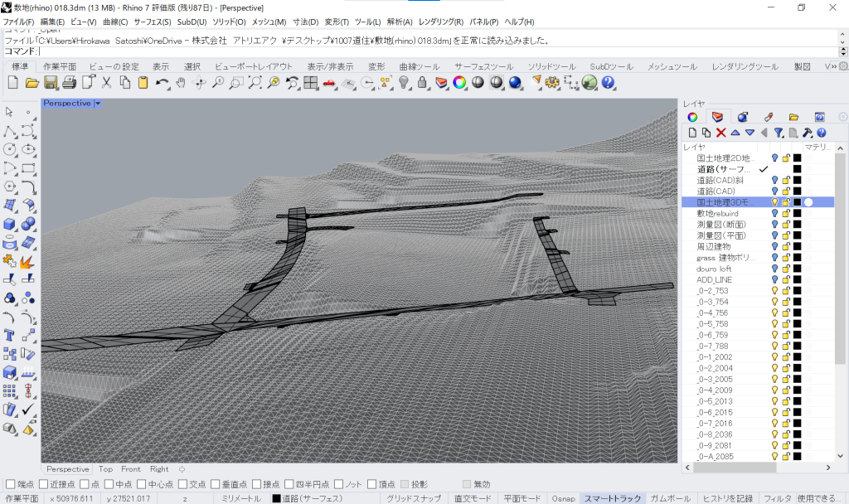The image size is (849, 504).
Task: Click color swatch of ADD_LINE layer
Action: tap(797, 280)
